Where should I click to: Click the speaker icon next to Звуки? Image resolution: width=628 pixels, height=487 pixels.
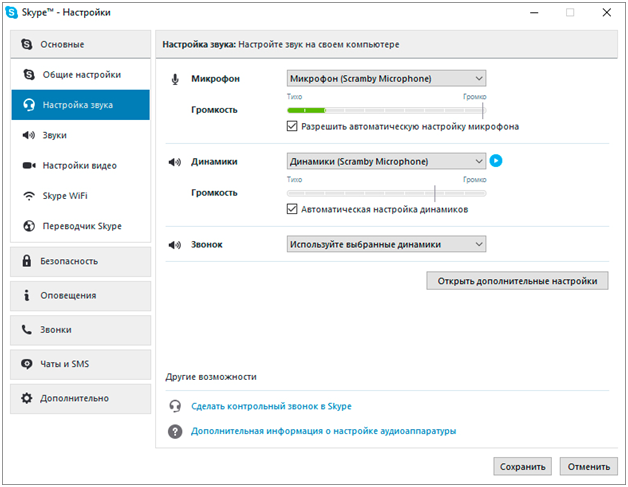[x=28, y=135]
